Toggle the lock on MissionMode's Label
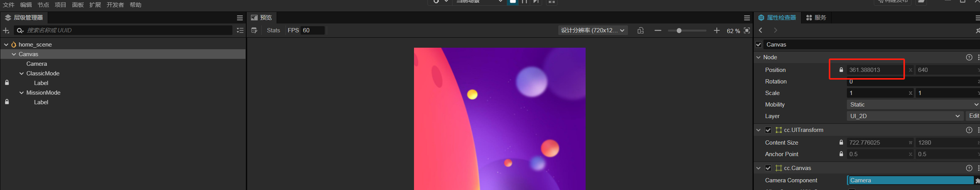Viewport: 980px width, 190px height. 7,102
